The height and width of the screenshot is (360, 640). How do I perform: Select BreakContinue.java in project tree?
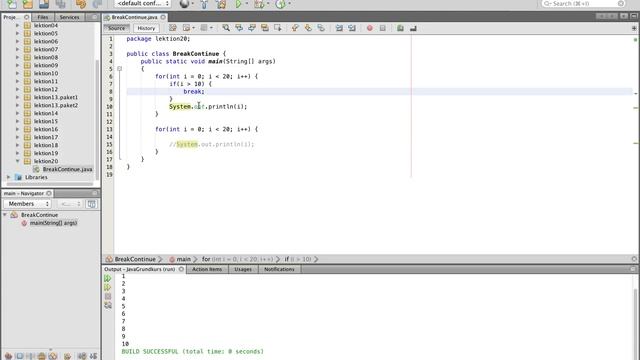(x=67, y=169)
